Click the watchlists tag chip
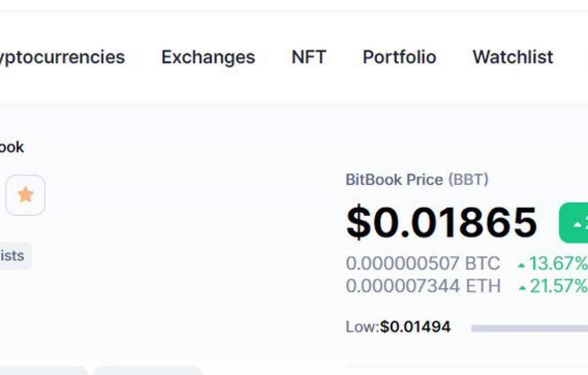 click(15, 256)
